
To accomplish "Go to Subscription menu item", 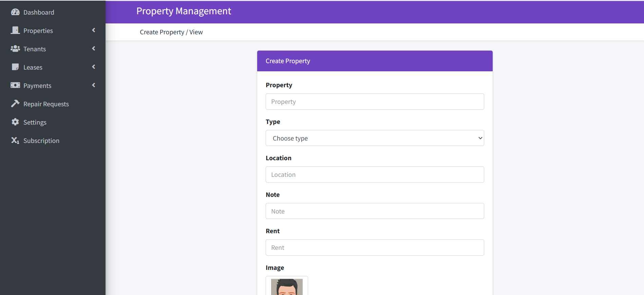I will point(41,141).
